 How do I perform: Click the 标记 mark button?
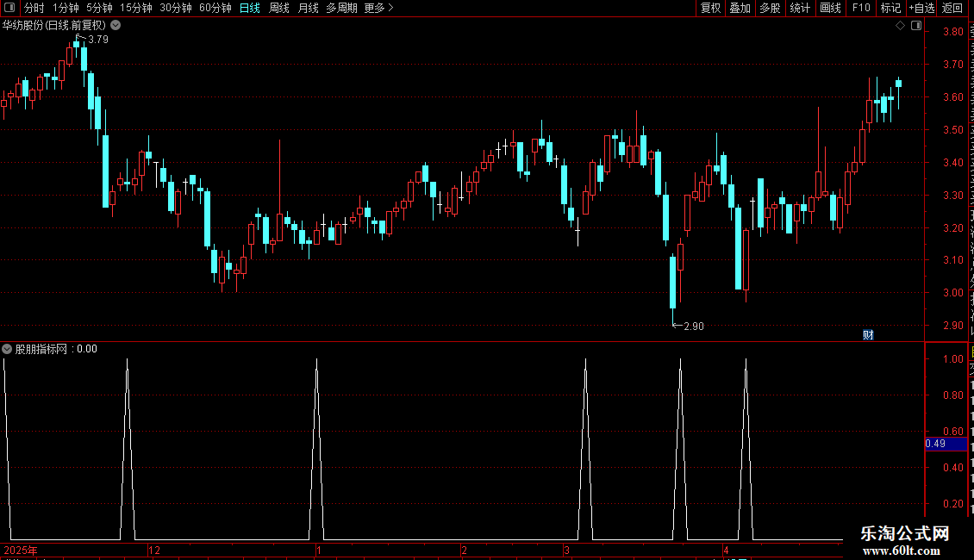click(x=890, y=8)
